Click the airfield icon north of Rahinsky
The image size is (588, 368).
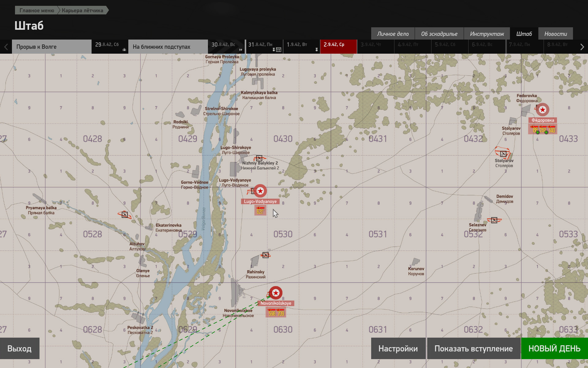pyautogui.click(x=266, y=255)
